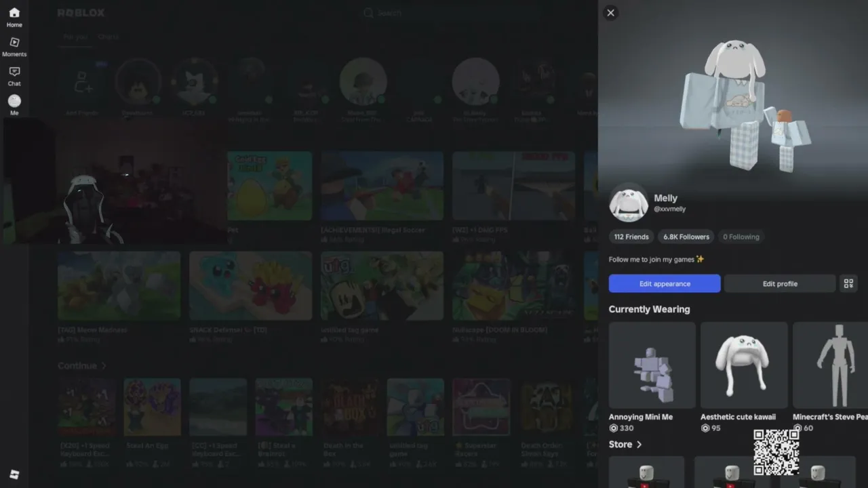
Task: Click the 330 Robux price
Action: [x=621, y=428]
